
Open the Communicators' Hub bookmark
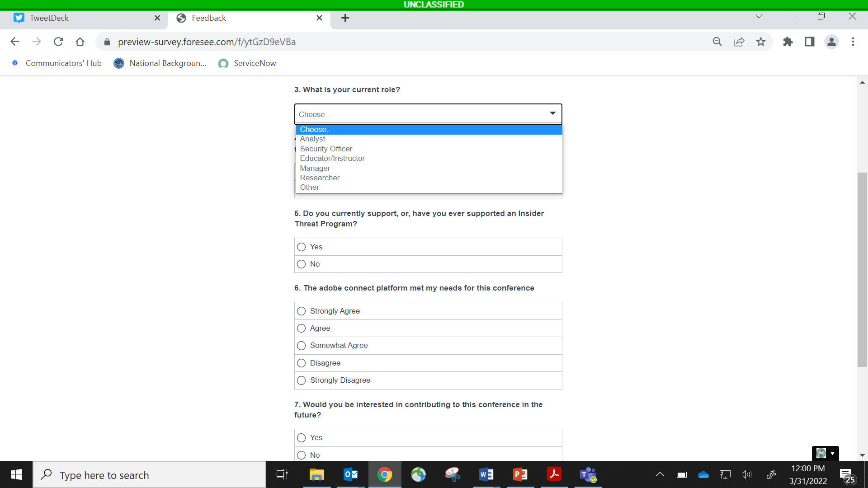63,63
